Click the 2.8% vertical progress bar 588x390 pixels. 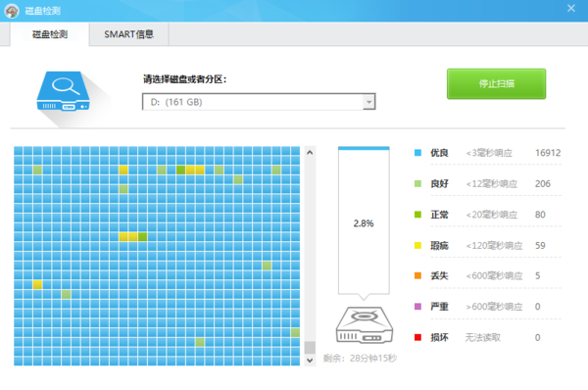click(364, 220)
